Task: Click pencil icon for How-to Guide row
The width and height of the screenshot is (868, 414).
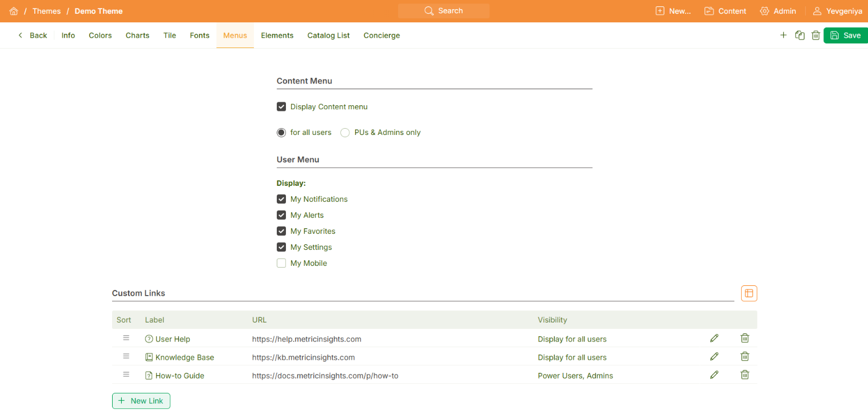Action: [714, 375]
